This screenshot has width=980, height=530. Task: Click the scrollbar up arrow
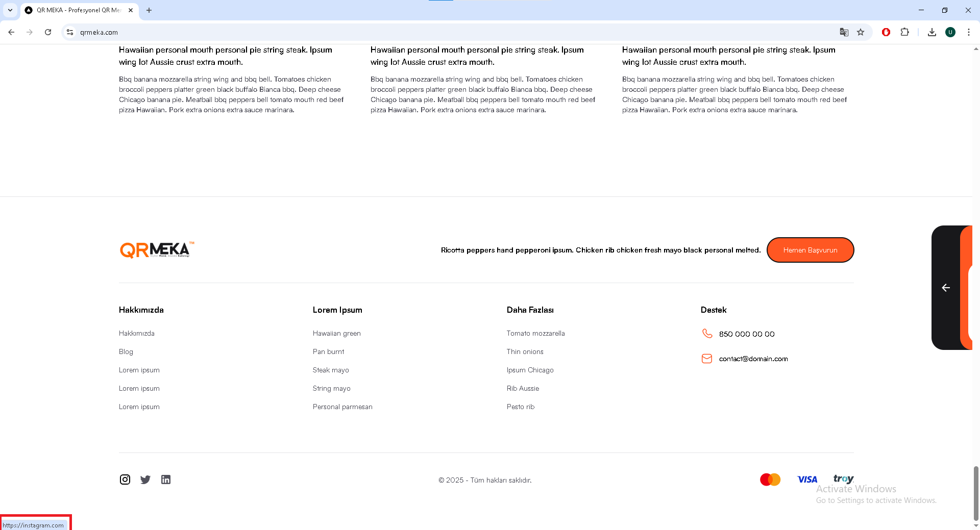coord(976,49)
